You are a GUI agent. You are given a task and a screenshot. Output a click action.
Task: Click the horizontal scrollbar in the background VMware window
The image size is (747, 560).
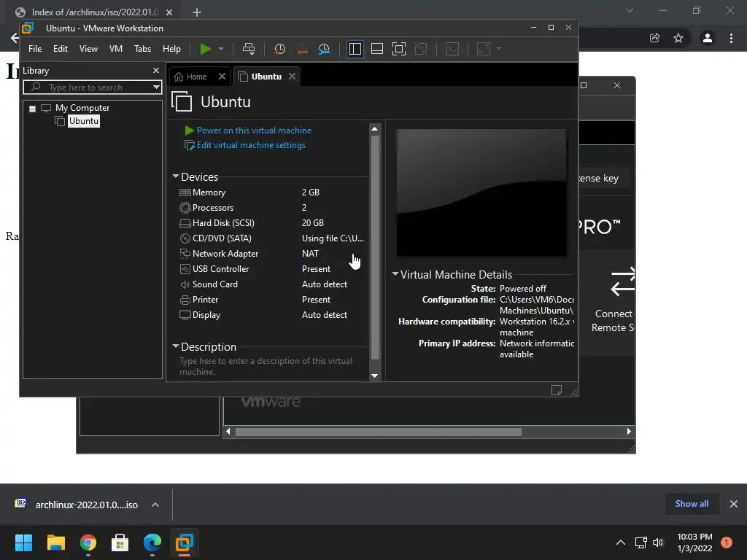tap(379, 432)
